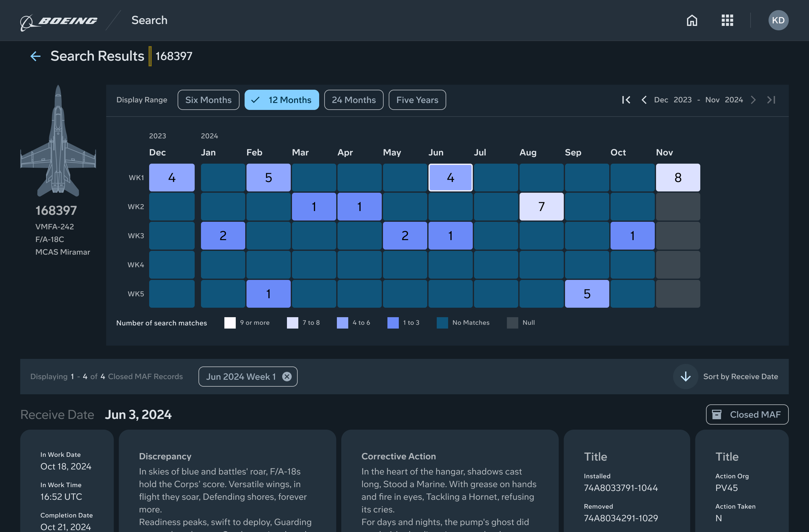Select Oct WK3 cell with 1 match
Image resolution: width=809 pixels, height=532 pixels.
(633, 236)
